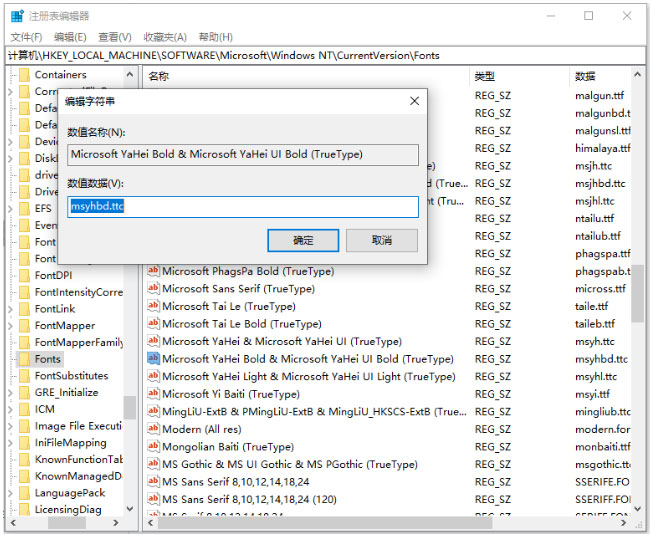Click the 类型 column header

[485, 76]
